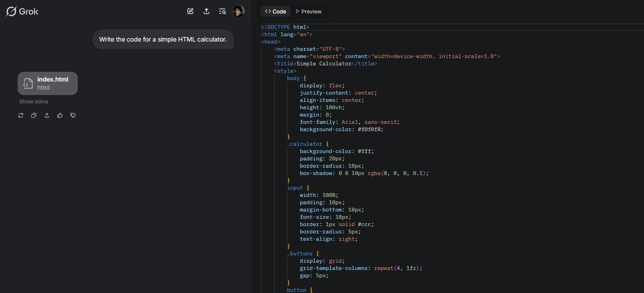644x293 pixels.
Task: Click the share conversation icon in header
Action: coord(206,11)
